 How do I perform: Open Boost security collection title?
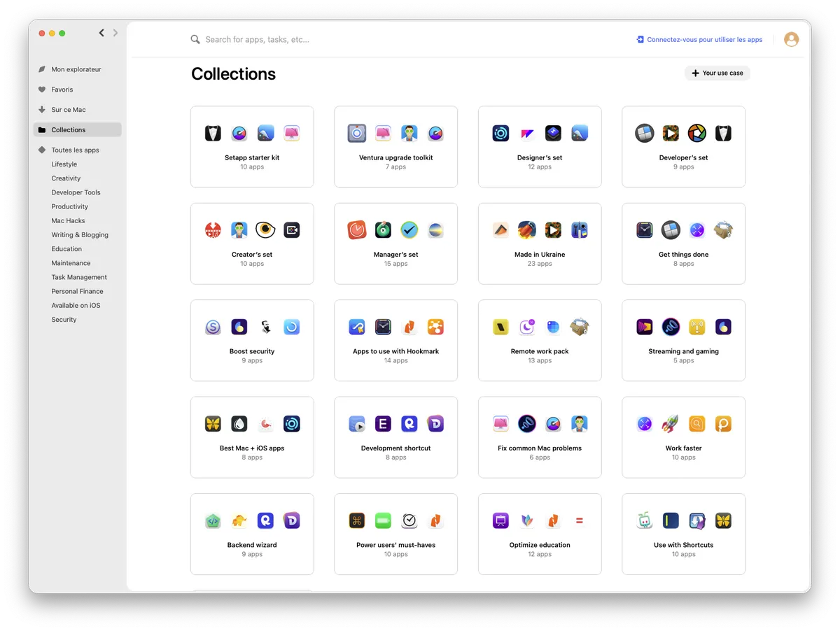coord(252,351)
